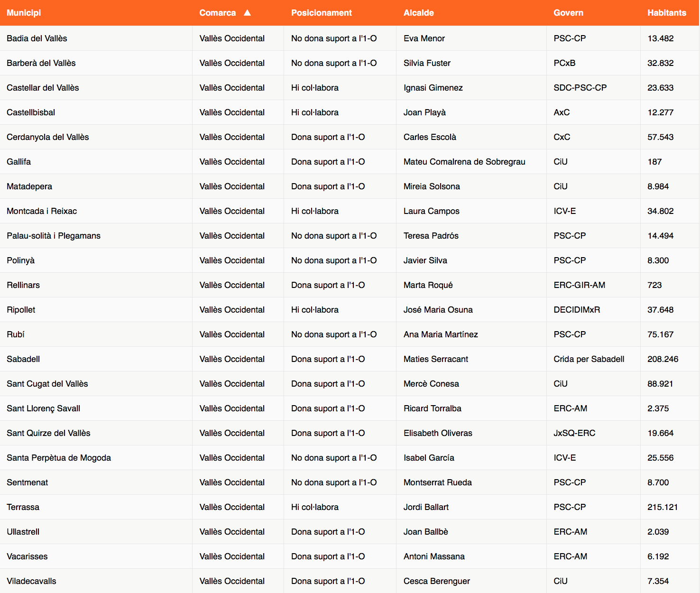Click the sort arrow next to Comarca
The height and width of the screenshot is (593, 700).
coord(247,13)
